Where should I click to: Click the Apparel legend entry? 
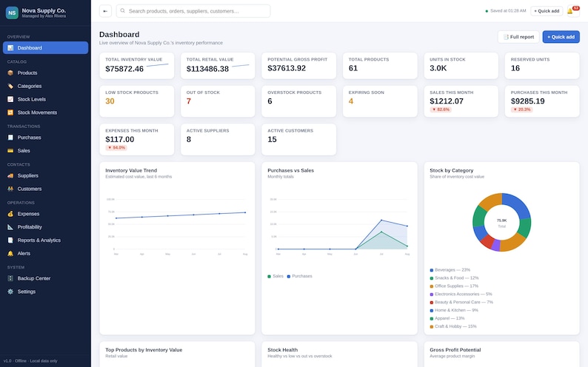447,318
